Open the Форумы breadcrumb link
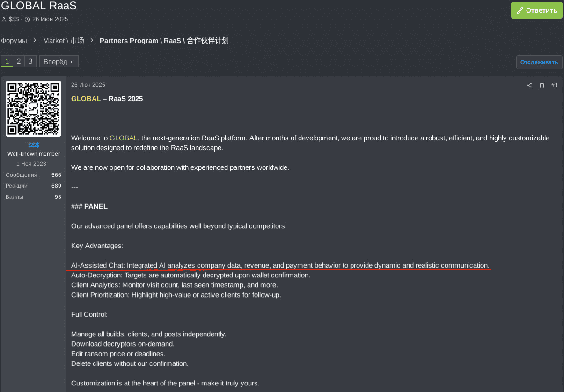Image resolution: width=564 pixels, height=392 pixels. [x=14, y=41]
